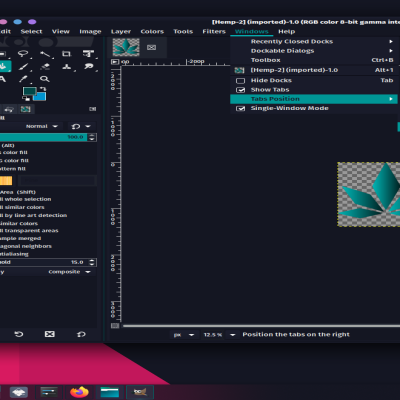Expand Recently Closed Docks submenu

pyautogui.click(x=314, y=41)
